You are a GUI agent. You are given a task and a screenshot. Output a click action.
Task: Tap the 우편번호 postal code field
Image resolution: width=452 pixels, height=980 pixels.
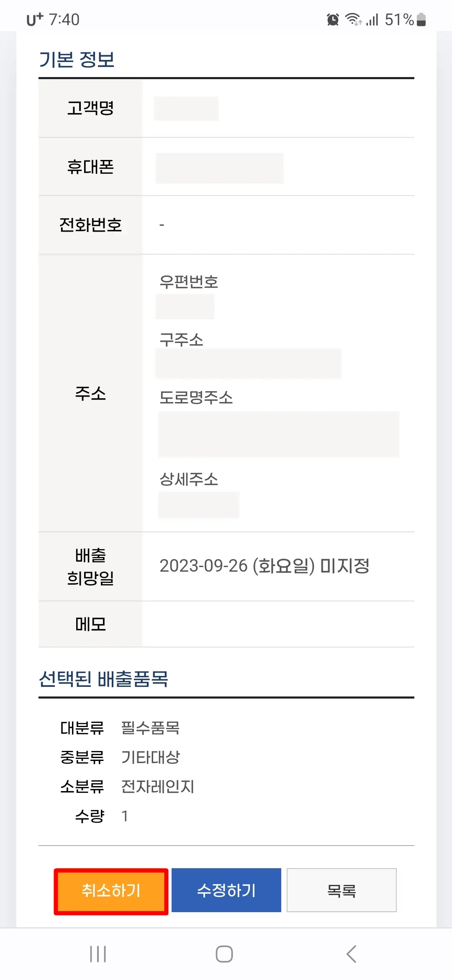point(185,307)
